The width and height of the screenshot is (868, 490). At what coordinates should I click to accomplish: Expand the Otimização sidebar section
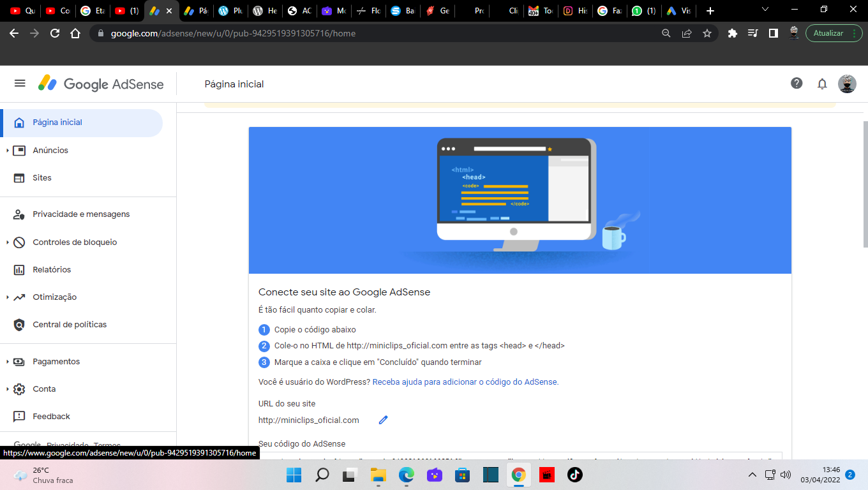(x=7, y=297)
